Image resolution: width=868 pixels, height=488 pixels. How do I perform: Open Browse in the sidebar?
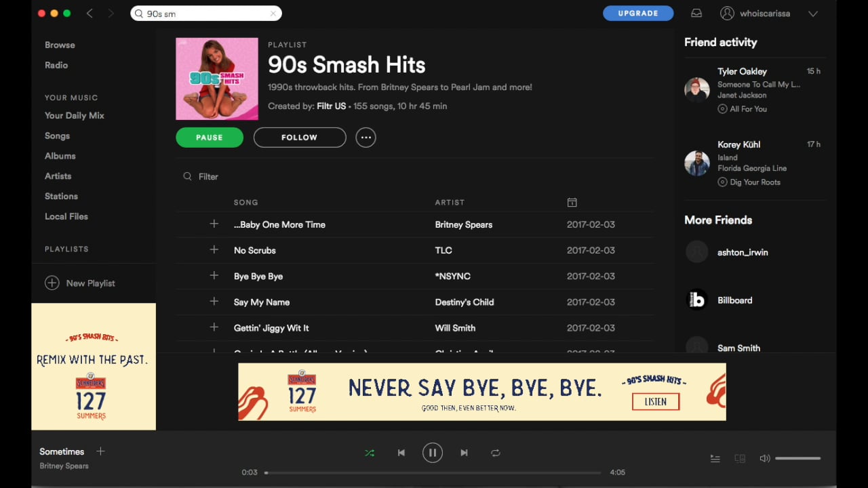click(x=60, y=45)
